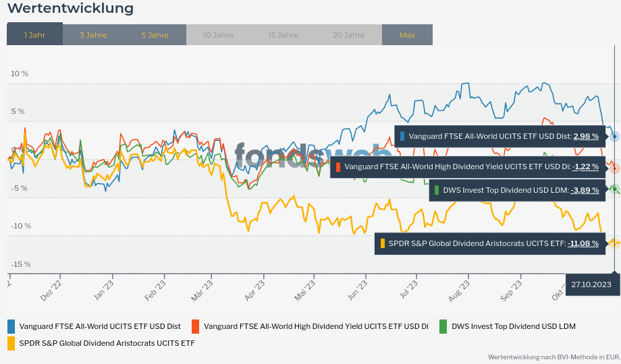Click the 2,98 % value in tooltip
This screenshot has width=621, height=364.
pyautogui.click(x=586, y=136)
